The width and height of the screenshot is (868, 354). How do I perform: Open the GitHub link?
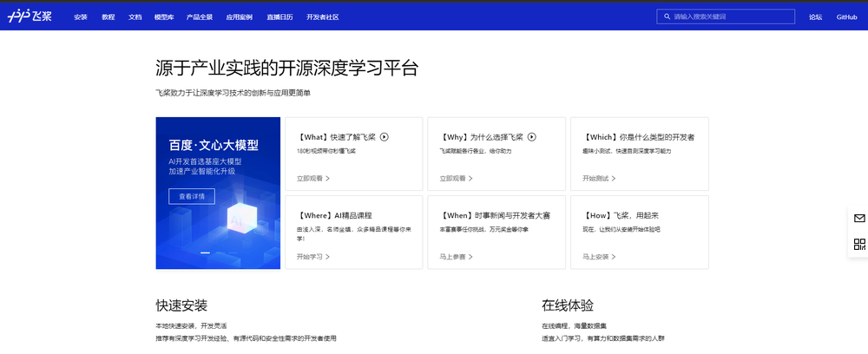click(847, 17)
